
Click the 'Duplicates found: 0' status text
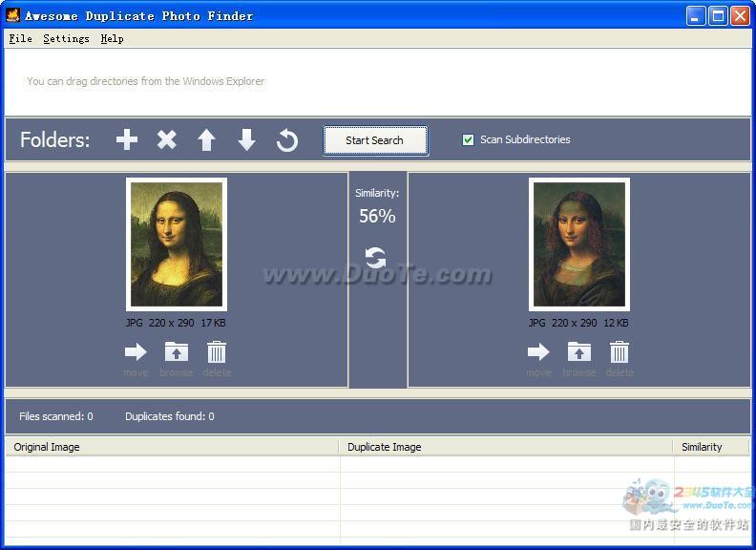click(170, 416)
